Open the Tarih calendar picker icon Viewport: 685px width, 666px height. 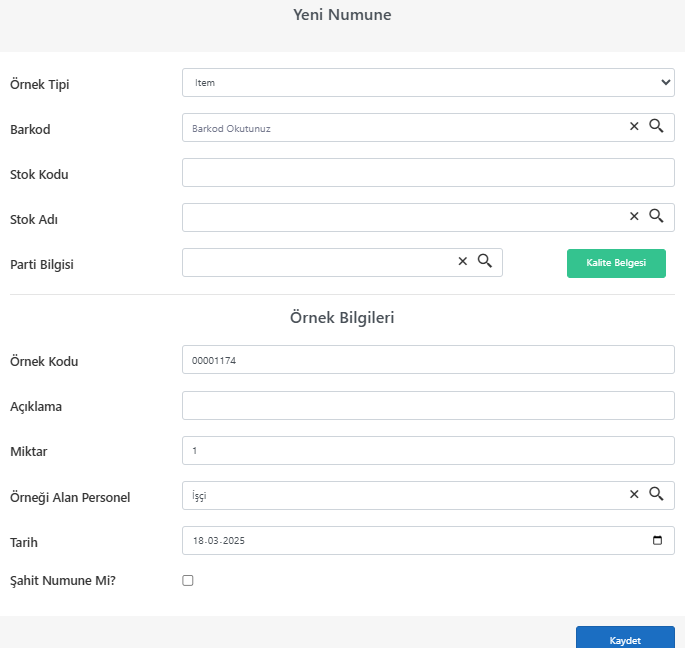[x=657, y=540]
